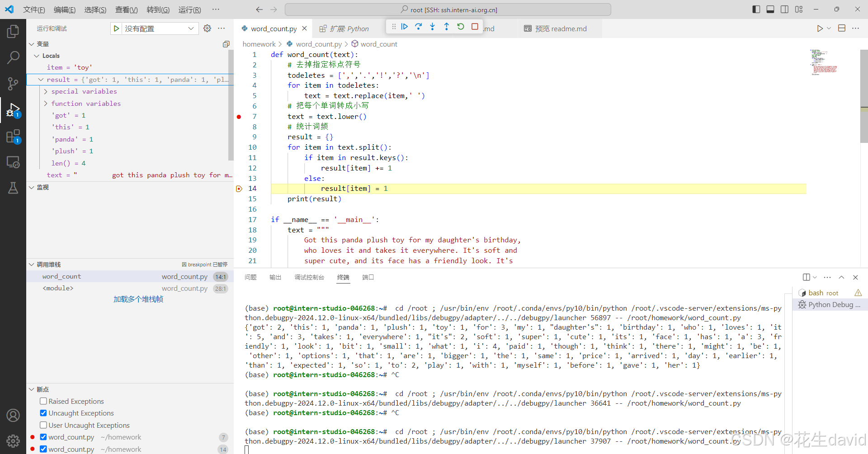Disable word_count.py breakpoint at line 7
868x454 pixels.
pyautogui.click(x=43, y=437)
